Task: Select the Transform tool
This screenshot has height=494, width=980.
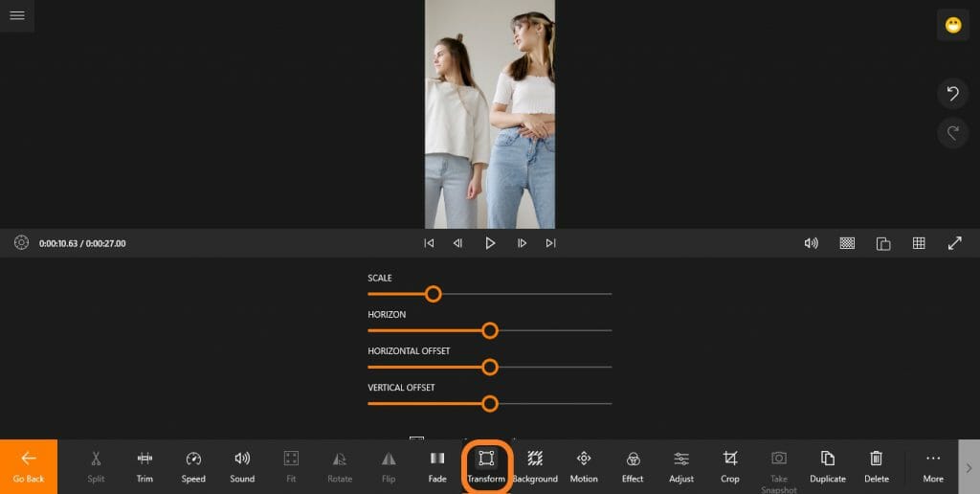Action: [486, 467]
